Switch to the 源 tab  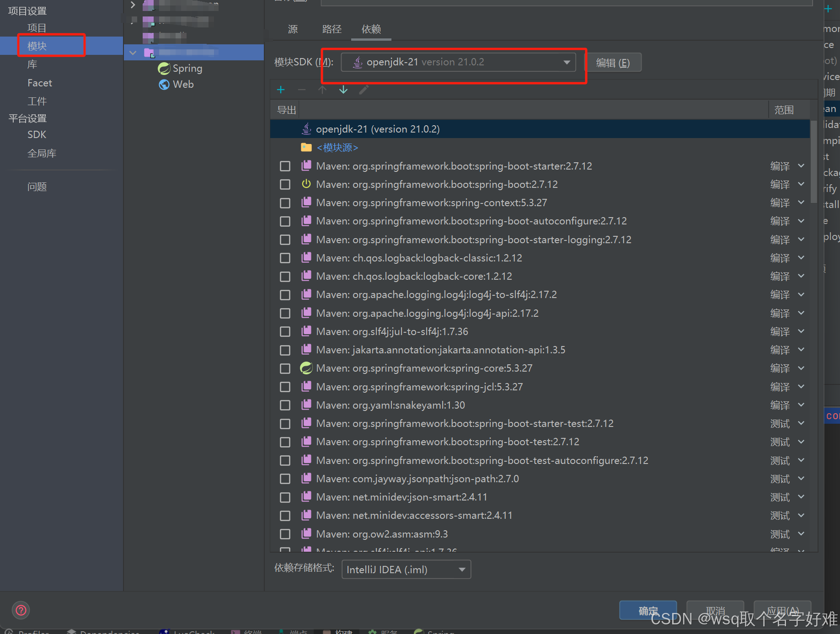[293, 29]
